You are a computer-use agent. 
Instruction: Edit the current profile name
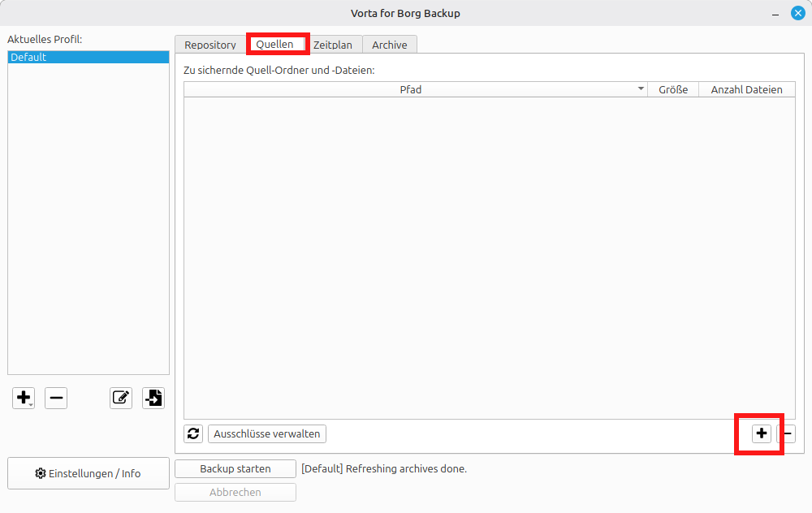(121, 398)
